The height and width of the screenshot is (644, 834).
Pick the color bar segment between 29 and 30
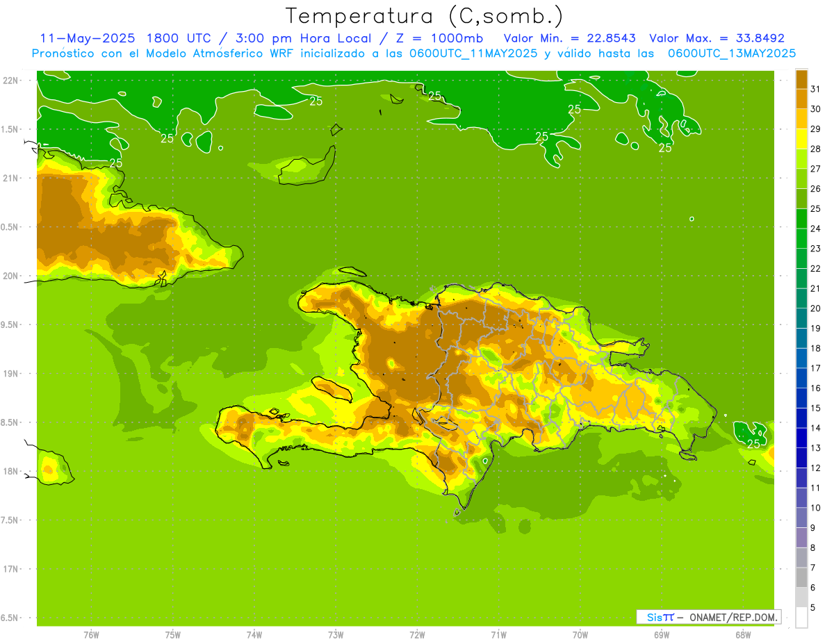[x=801, y=119]
